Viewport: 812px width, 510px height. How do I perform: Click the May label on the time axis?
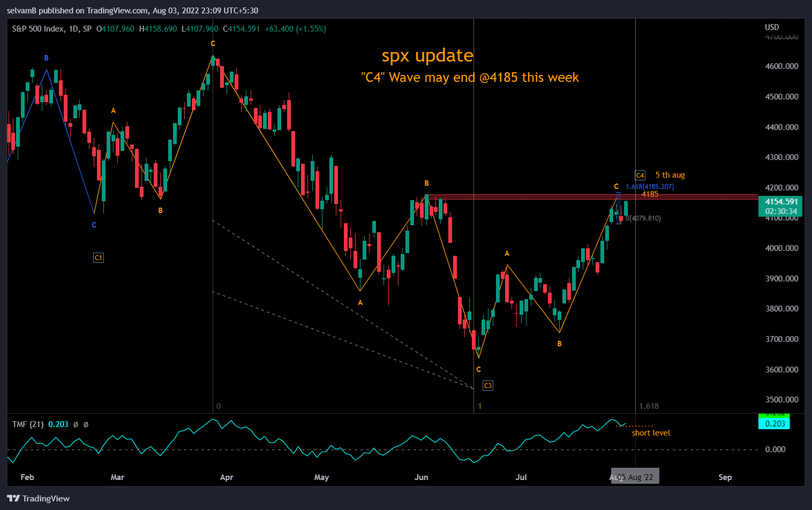tap(321, 477)
